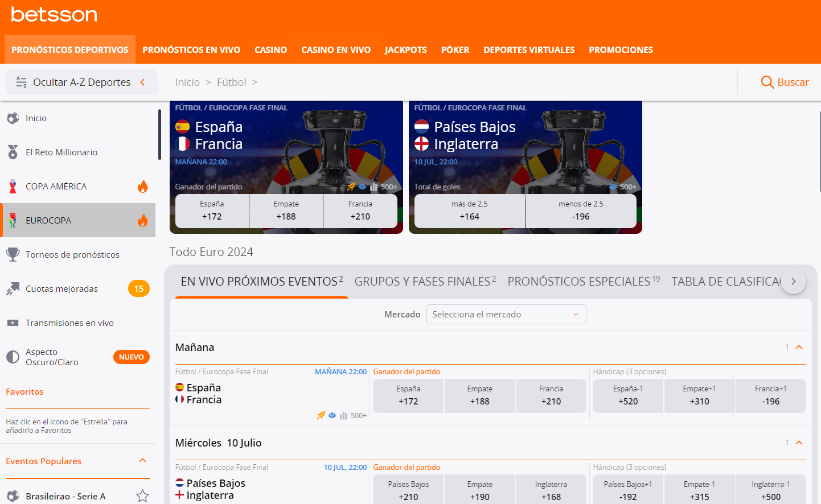Select más de 2.5 +164 odds

[x=470, y=211]
